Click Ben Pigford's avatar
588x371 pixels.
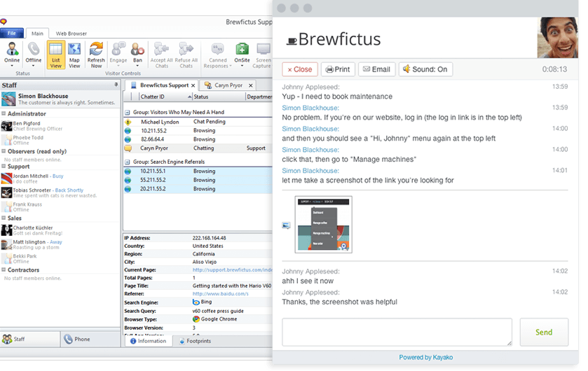pyautogui.click(x=6, y=126)
